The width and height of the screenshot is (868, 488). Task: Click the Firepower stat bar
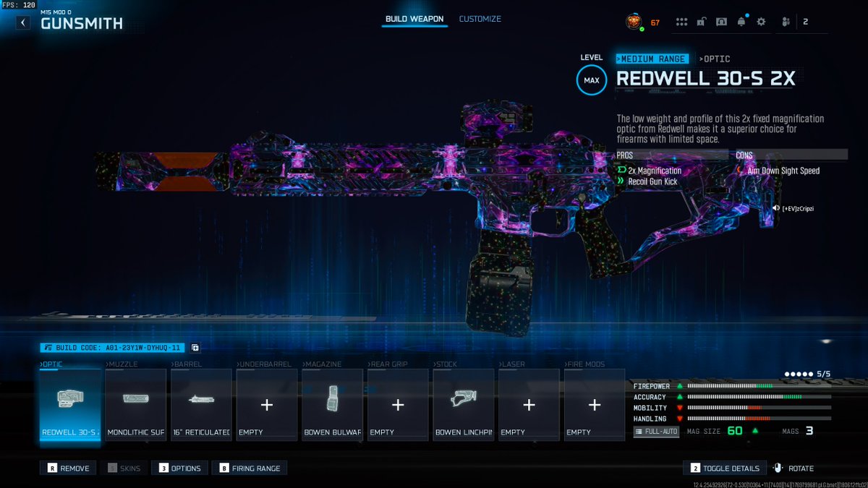click(x=759, y=386)
